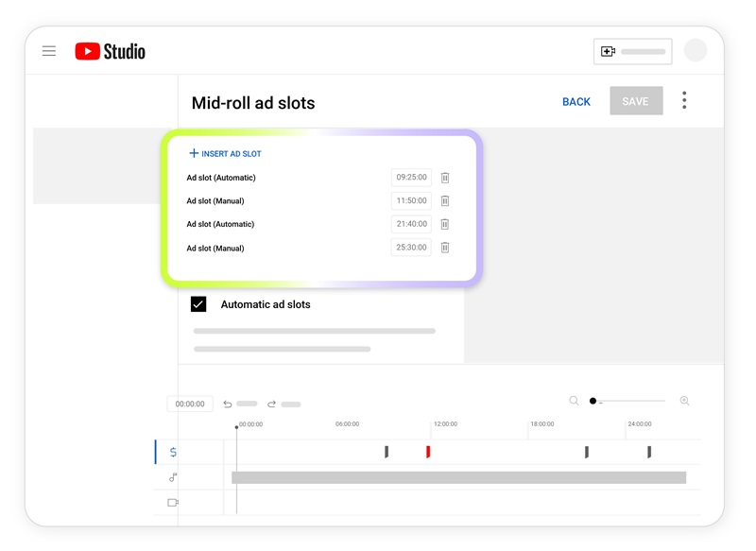
Task: Open the three-dot overflow menu
Action: [x=684, y=100]
